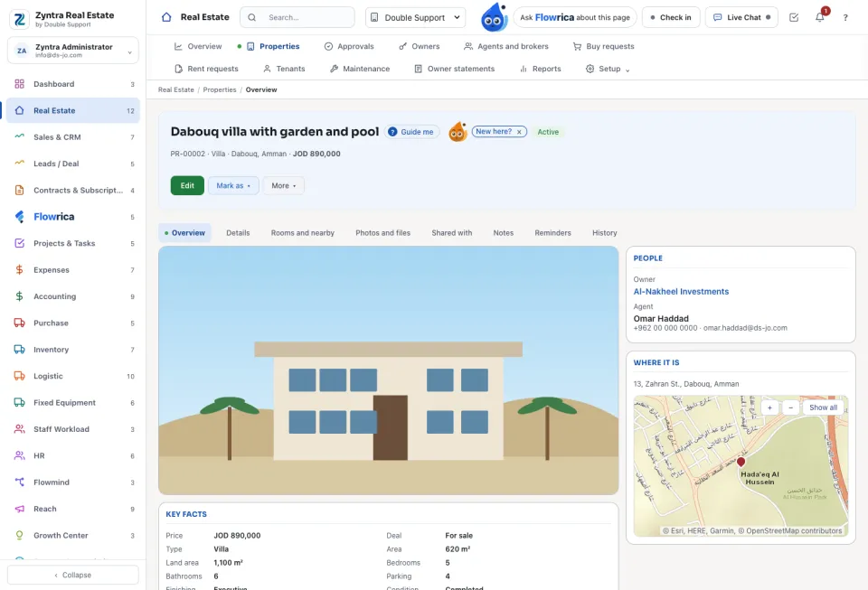Open the Mark as dropdown
This screenshot has height=590, width=868.
click(233, 186)
